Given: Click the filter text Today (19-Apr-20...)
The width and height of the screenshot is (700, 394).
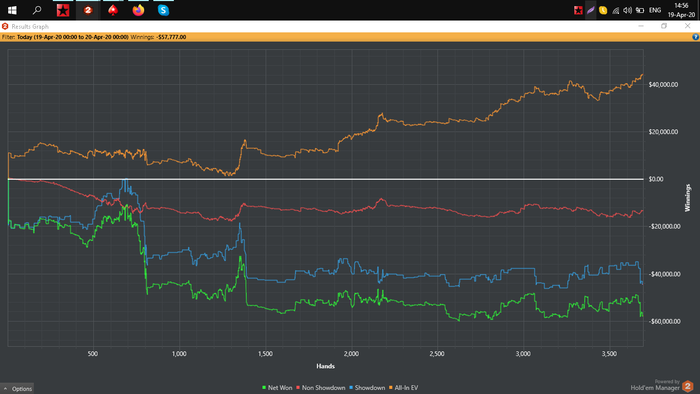Looking at the screenshot, I should tap(73, 37).
